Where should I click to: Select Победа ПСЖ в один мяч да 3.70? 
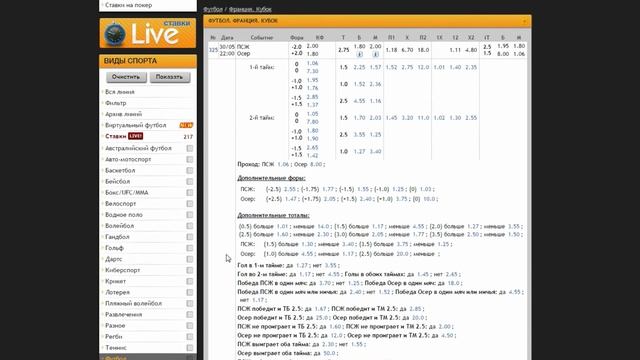(325, 283)
